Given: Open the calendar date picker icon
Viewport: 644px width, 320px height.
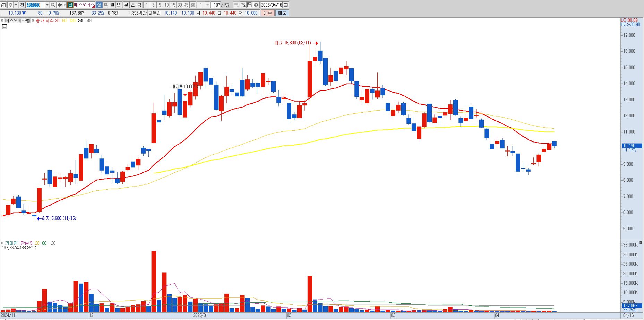Looking at the screenshot, I should 285,5.
